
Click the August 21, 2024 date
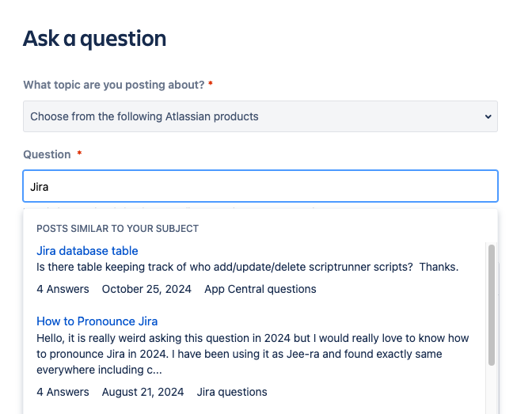142,392
